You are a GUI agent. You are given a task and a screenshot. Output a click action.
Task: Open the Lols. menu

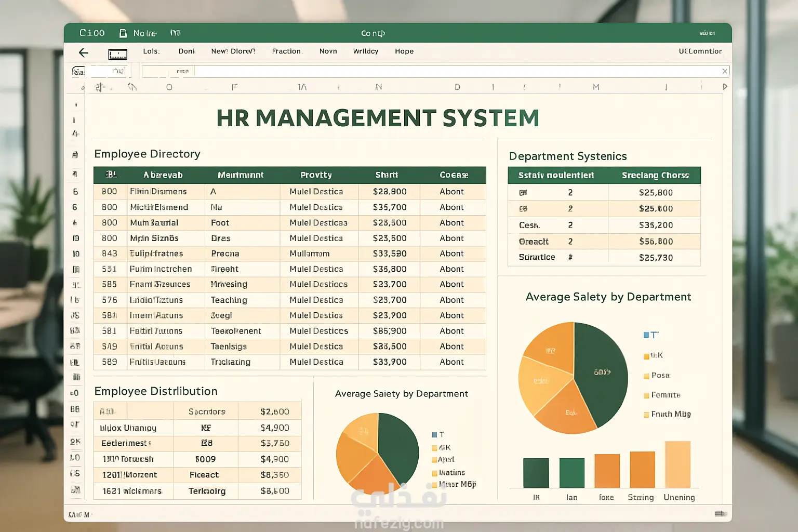151,51
